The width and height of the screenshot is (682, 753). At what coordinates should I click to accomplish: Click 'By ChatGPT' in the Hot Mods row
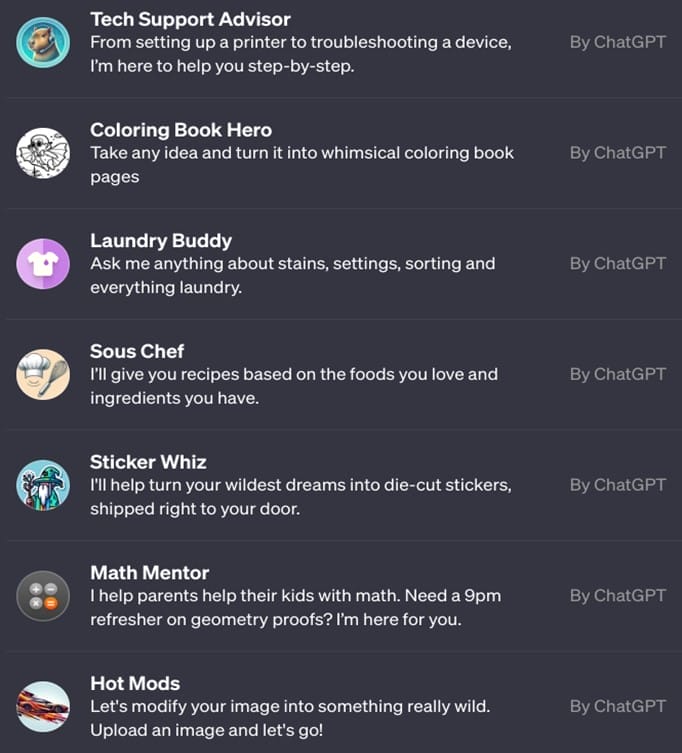(x=618, y=706)
